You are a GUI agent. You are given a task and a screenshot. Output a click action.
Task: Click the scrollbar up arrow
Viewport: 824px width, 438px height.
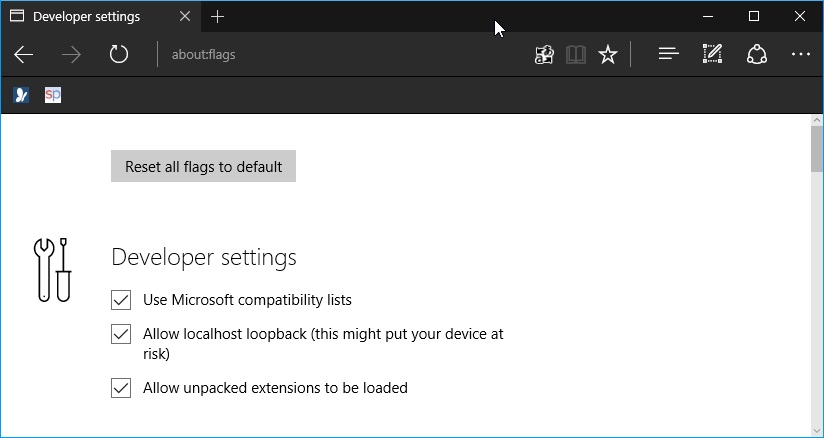pos(816,120)
